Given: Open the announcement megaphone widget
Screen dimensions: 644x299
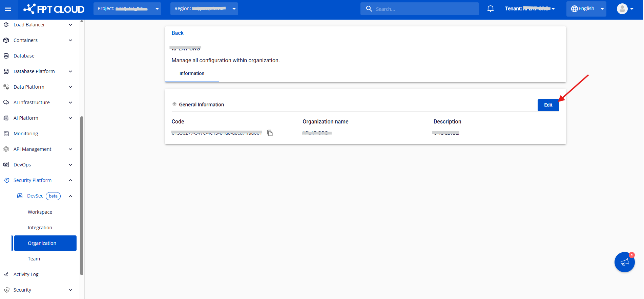Looking at the screenshot, I should pyautogui.click(x=624, y=262).
